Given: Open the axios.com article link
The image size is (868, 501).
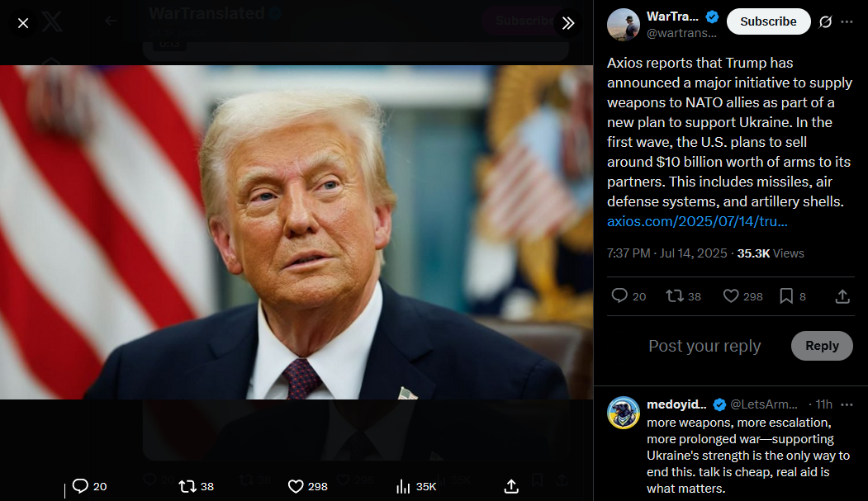Looking at the screenshot, I should pos(697,221).
